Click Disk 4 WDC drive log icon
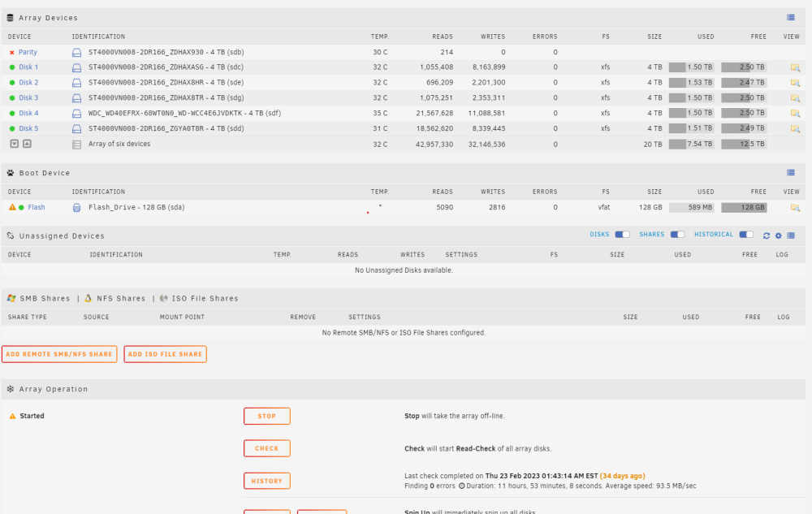 point(76,114)
